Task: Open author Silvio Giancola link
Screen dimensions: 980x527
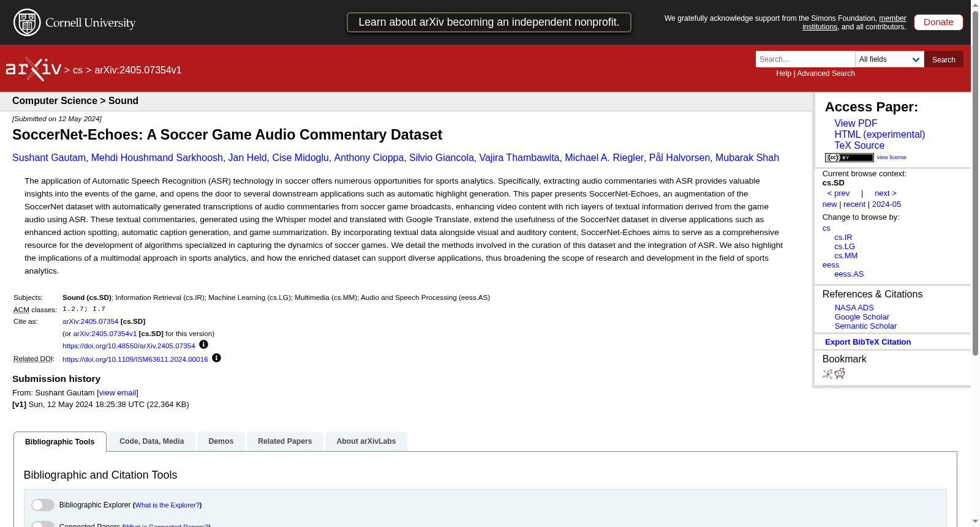Action: [x=442, y=158]
